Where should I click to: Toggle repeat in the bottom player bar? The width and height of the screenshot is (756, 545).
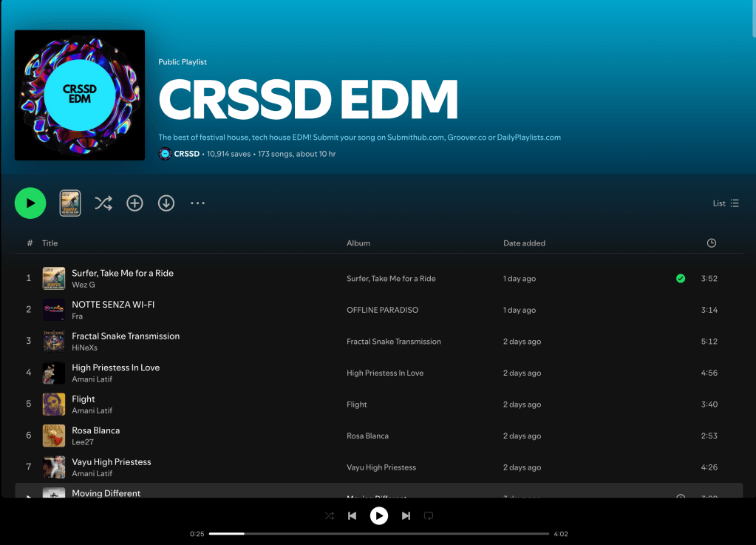coord(429,516)
